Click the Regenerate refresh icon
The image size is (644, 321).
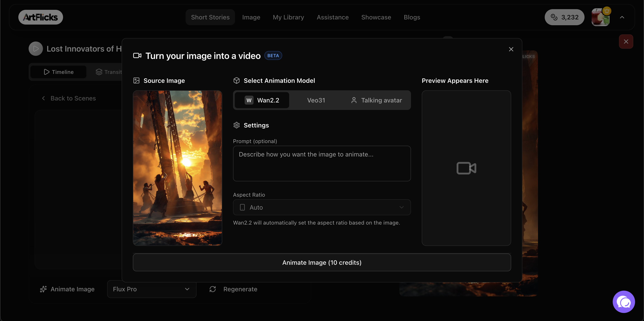212,289
